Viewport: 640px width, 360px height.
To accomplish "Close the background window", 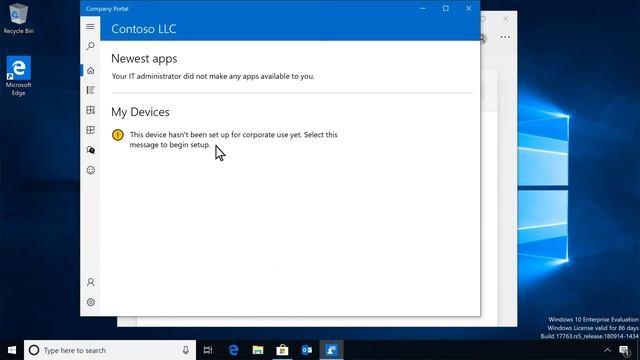I will (506, 19).
